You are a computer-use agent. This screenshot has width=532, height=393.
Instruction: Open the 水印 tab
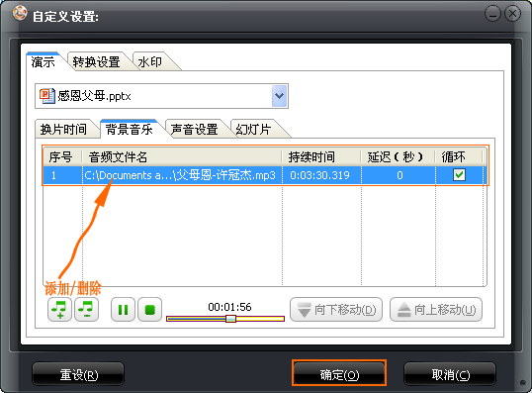150,61
